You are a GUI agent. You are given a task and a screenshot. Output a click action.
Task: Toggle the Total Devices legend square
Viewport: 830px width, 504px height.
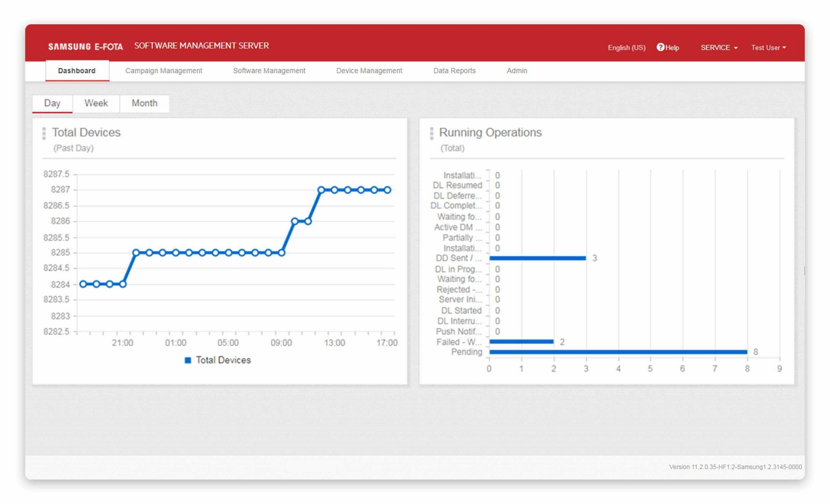pos(188,360)
